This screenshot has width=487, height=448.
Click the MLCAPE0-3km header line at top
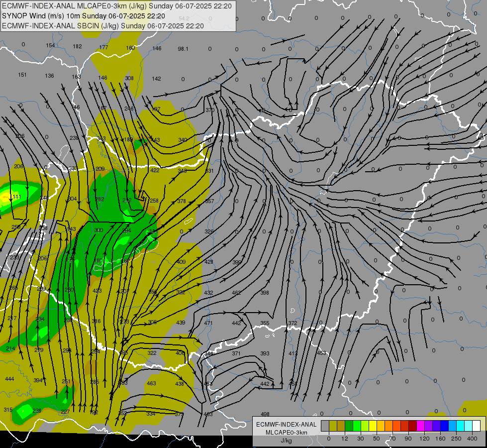pyautogui.click(x=117, y=6)
